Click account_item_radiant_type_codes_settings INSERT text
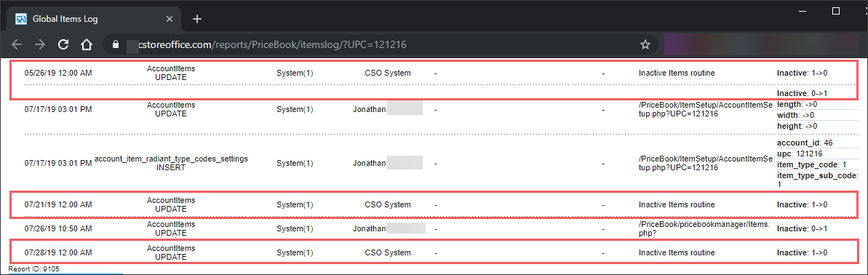The width and height of the screenshot is (868, 275). tap(171, 163)
